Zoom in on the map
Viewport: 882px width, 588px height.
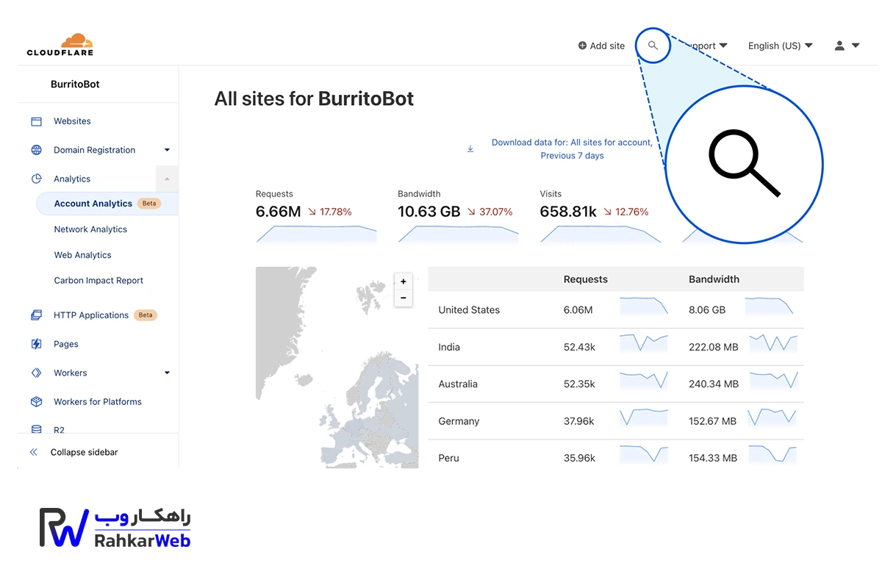403,282
